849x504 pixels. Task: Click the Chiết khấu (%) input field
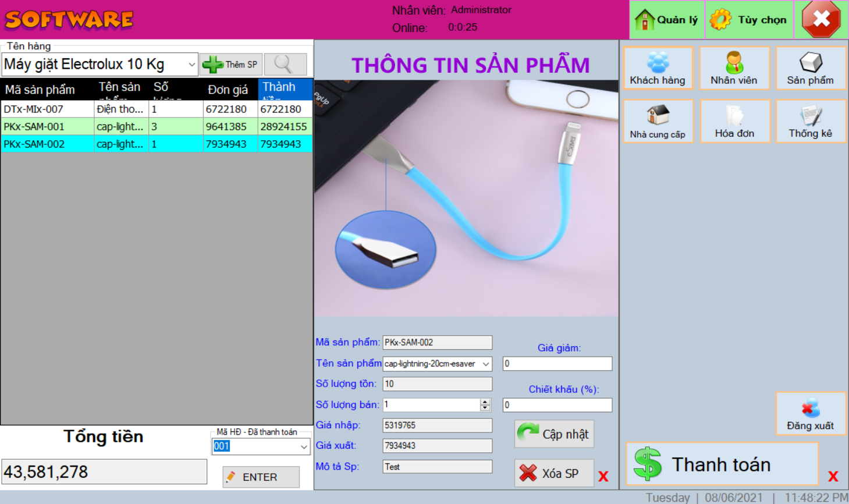point(557,405)
